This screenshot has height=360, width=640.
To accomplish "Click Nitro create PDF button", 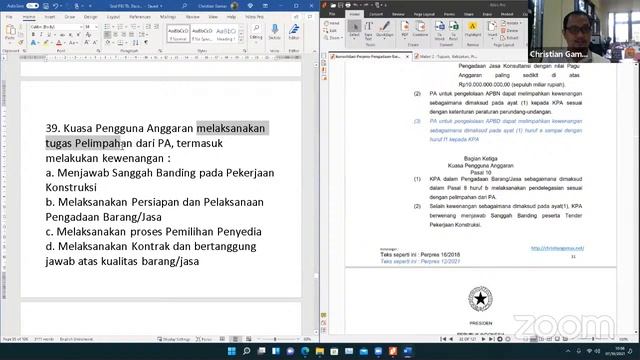I will coord(404,29).
